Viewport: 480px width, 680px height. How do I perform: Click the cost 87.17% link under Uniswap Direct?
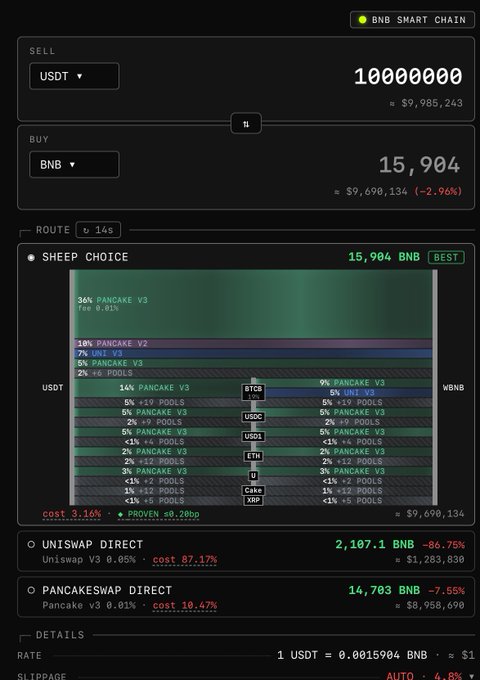click(185, 560)
